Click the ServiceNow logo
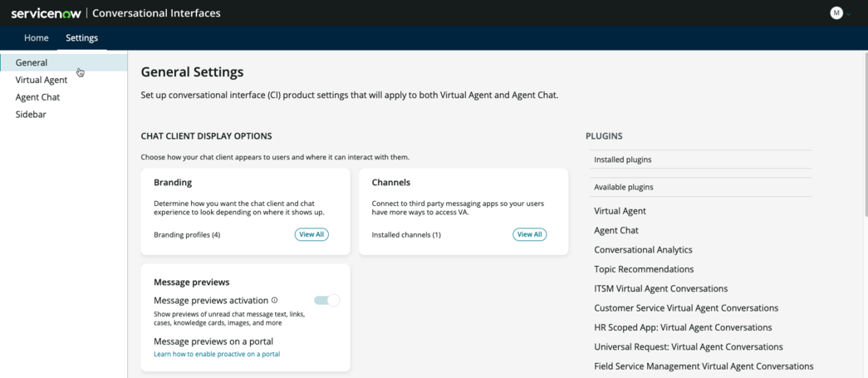The width and height of the screenshot is (868, 378). (47, 13)
